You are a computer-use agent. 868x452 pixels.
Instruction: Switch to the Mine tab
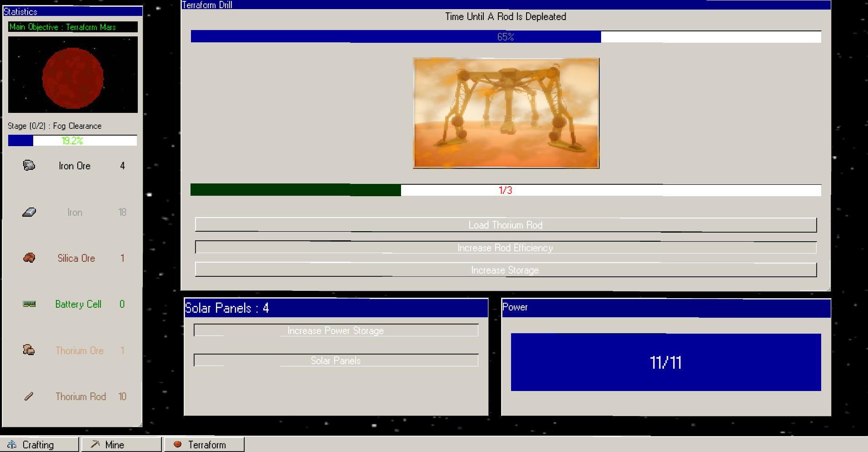point(121,444)
